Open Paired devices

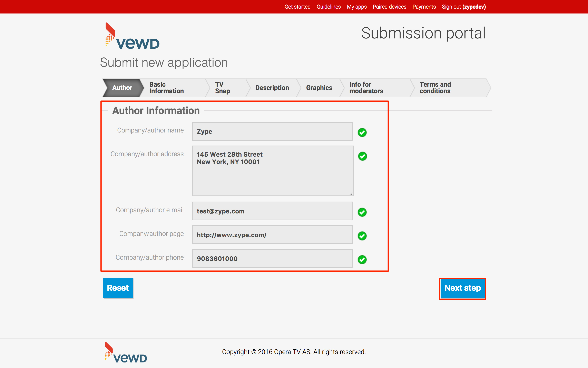click(390, 7)
